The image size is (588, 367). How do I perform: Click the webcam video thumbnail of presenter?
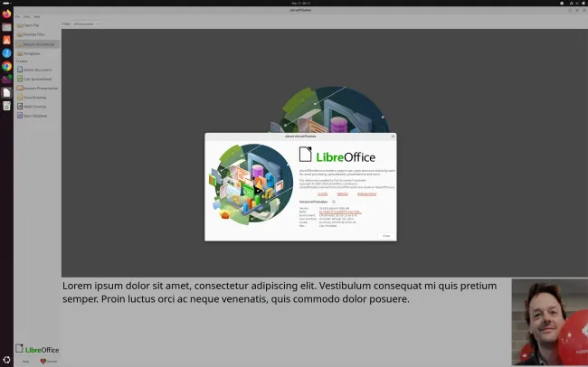pyautogui.click(x=550, y=322)
